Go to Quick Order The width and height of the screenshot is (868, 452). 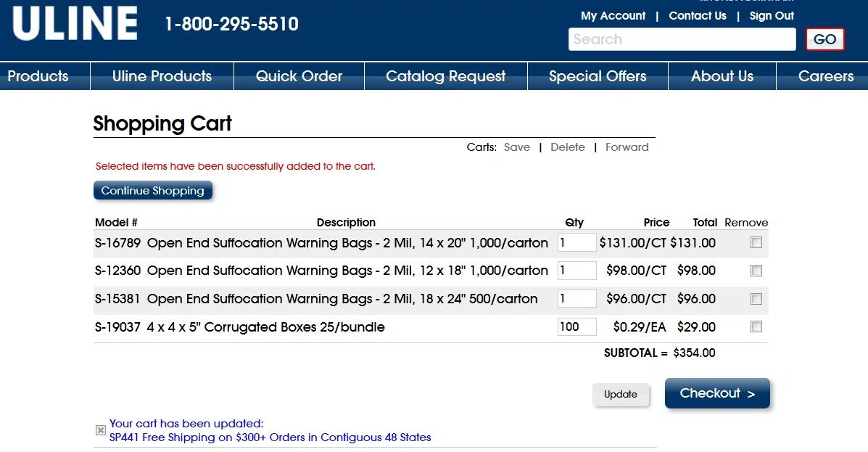pos(299,76)
